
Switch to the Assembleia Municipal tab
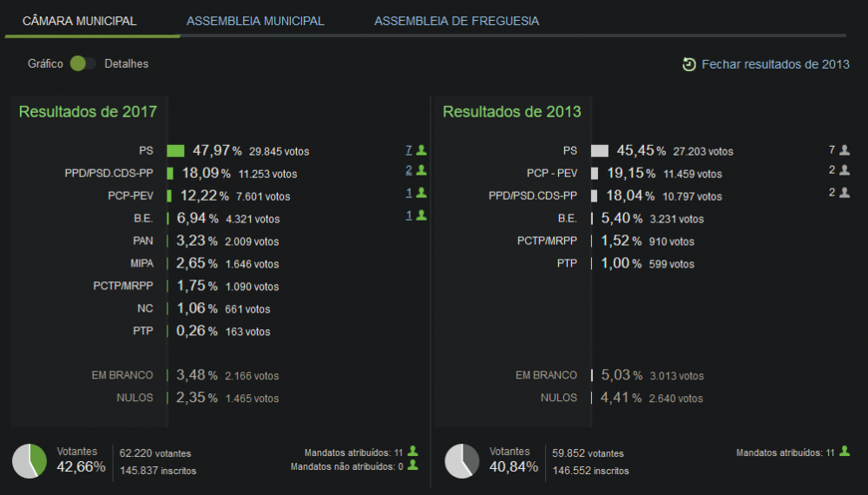255,21
